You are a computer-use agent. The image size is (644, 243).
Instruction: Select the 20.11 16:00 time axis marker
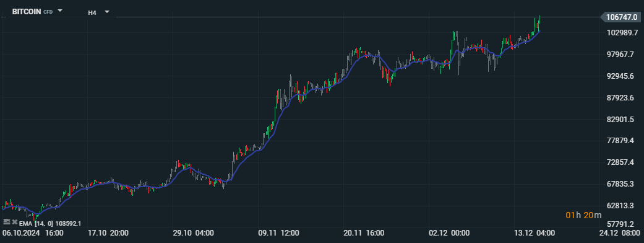[364, 233]
